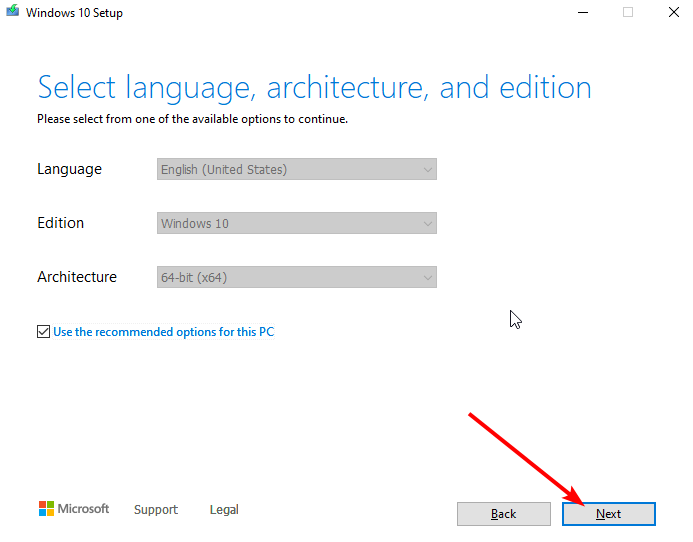
Task: Click the Windows 10 Setup title bar icon
Action: pos(12,13)
